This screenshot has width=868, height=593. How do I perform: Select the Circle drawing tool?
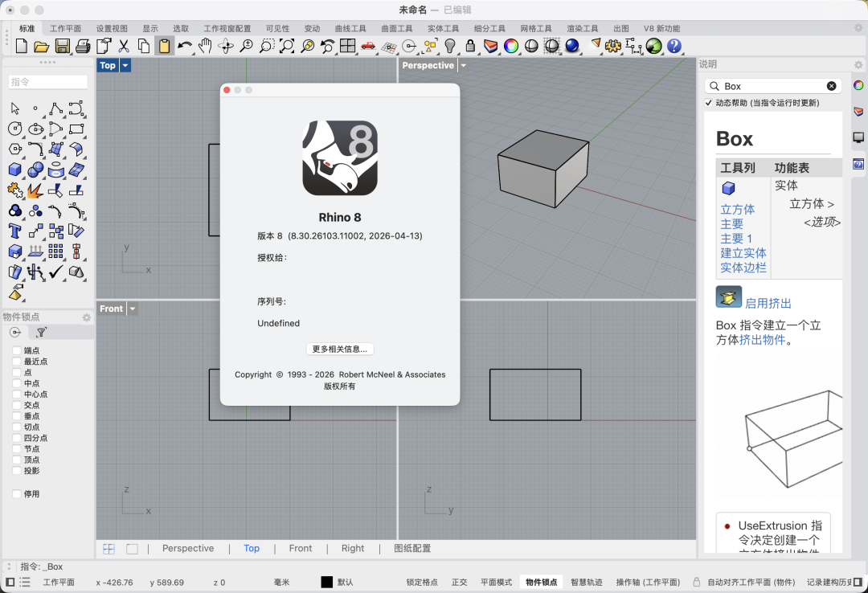coord(14,129)
